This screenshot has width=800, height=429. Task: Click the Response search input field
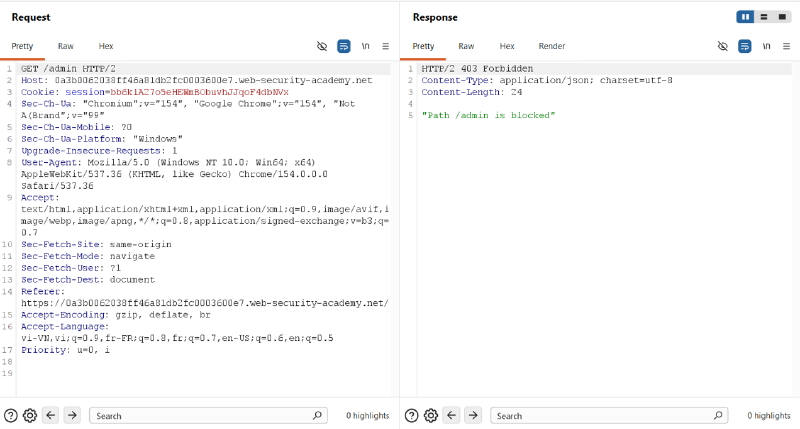609,416
